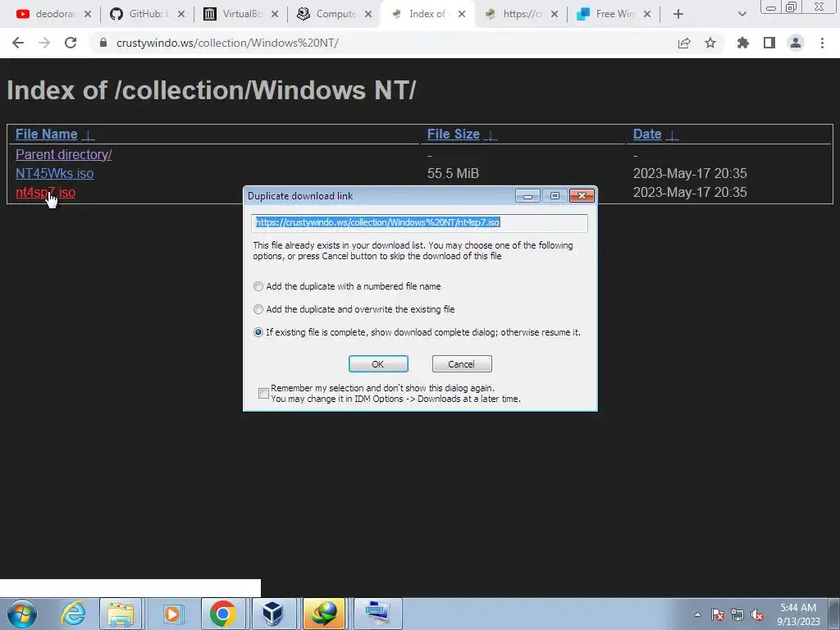
Task: Check Remember my selection checkbox
Action: tap(263, 394)
